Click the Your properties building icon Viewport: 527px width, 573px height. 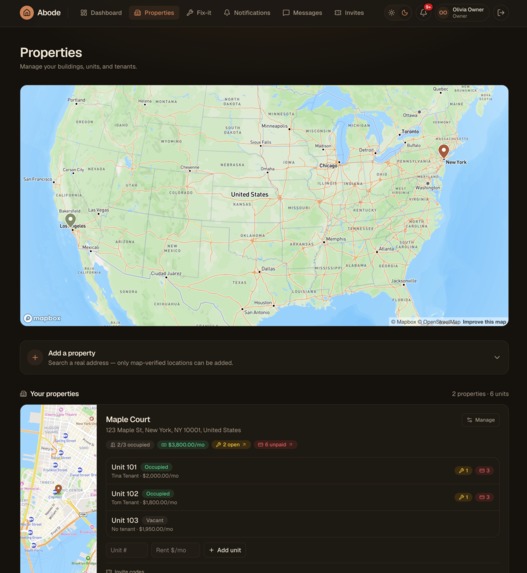[23, 394]
